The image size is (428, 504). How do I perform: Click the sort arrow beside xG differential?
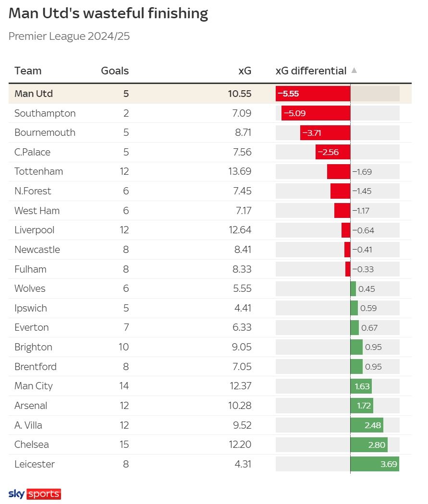354,71
